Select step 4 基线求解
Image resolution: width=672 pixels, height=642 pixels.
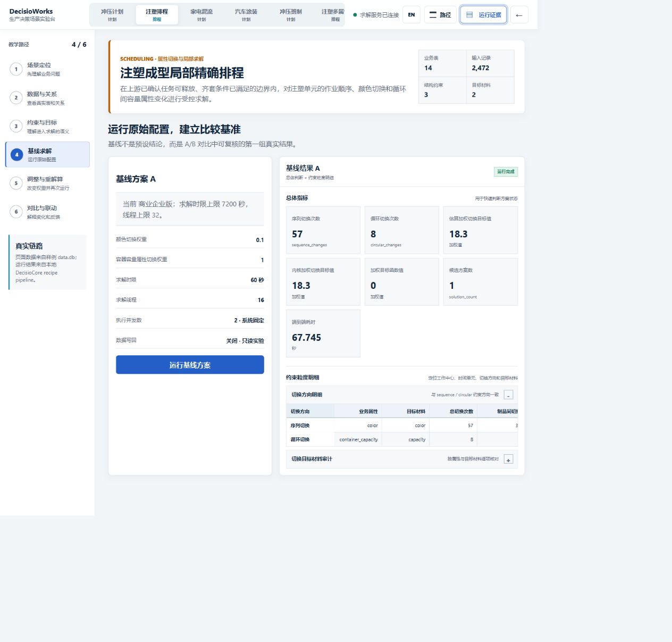click(x=47, y=155)
